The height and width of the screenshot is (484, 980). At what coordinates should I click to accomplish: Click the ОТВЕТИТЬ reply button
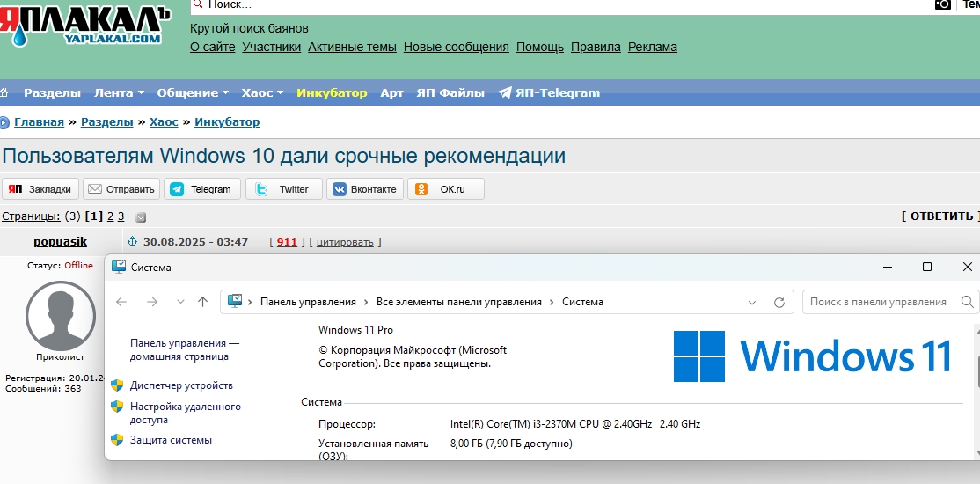tap(940, 216)
